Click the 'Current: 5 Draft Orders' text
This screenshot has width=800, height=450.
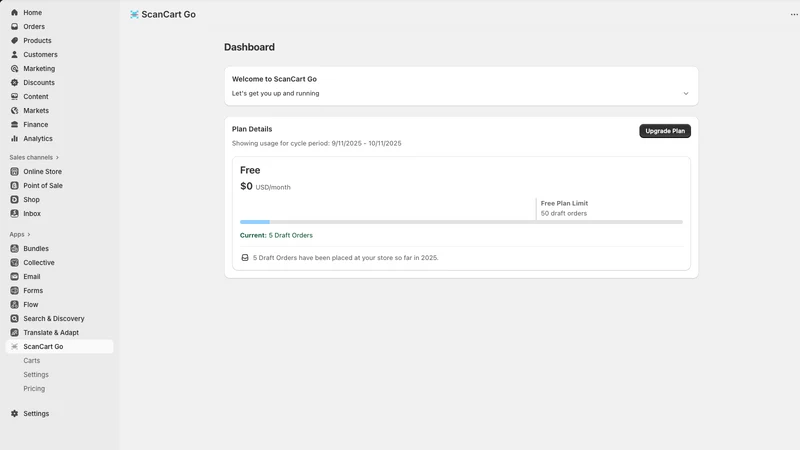click(276, 235)
